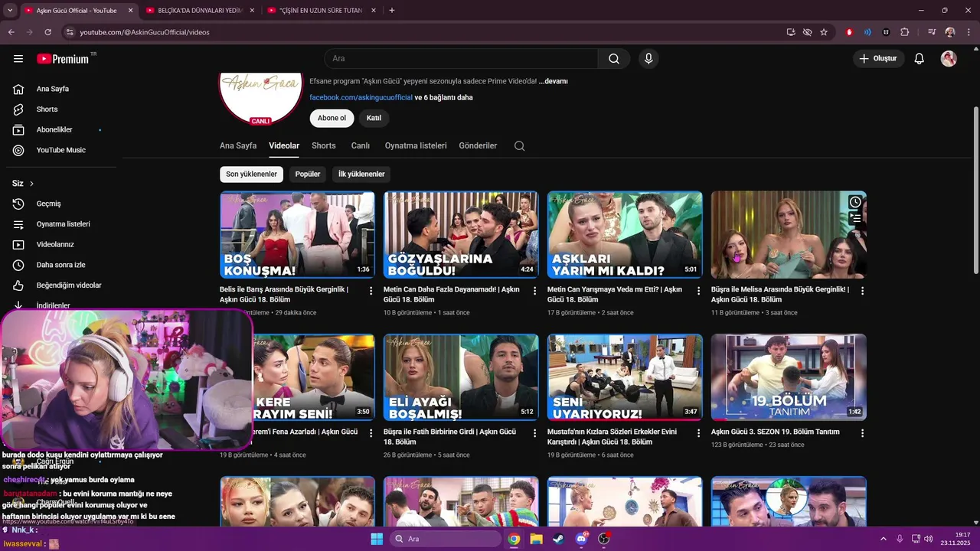Switch to the Canlı channel tab
980x551 pixels.
pos(361,145)
